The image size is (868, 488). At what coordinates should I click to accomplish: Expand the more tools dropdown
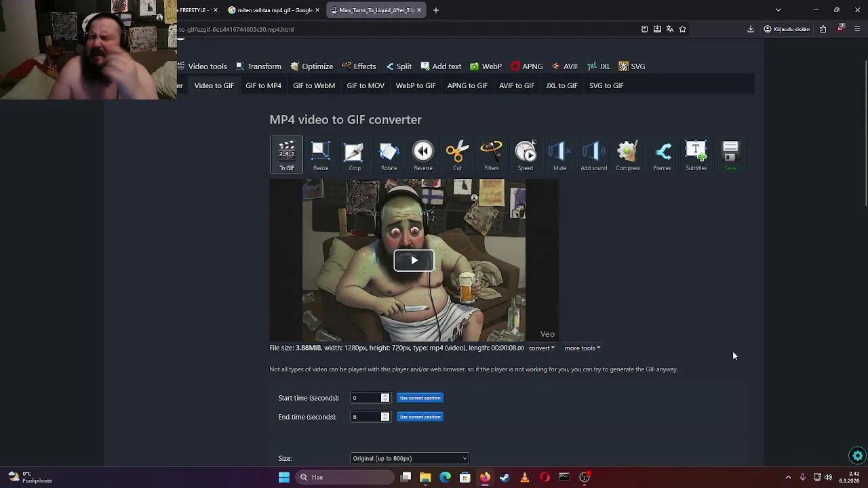tap(582, 348)
